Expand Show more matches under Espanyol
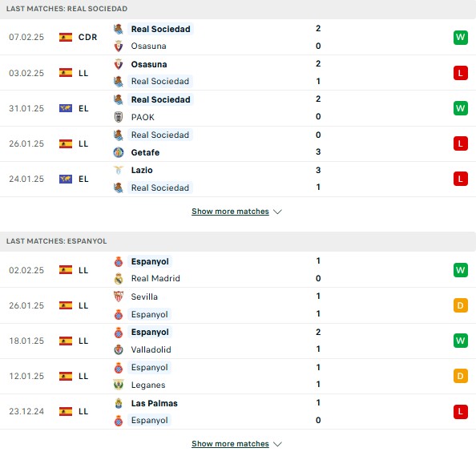 point(231,444)
